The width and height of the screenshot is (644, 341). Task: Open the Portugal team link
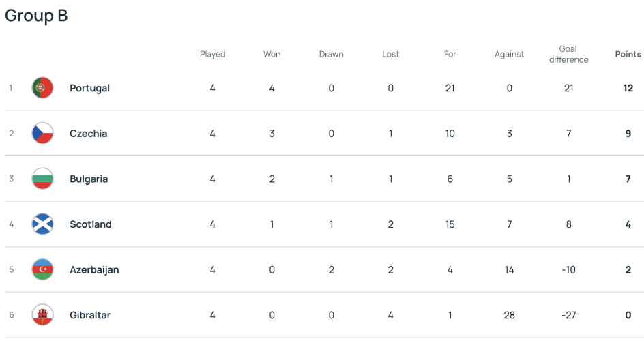(x=89, y=88)
